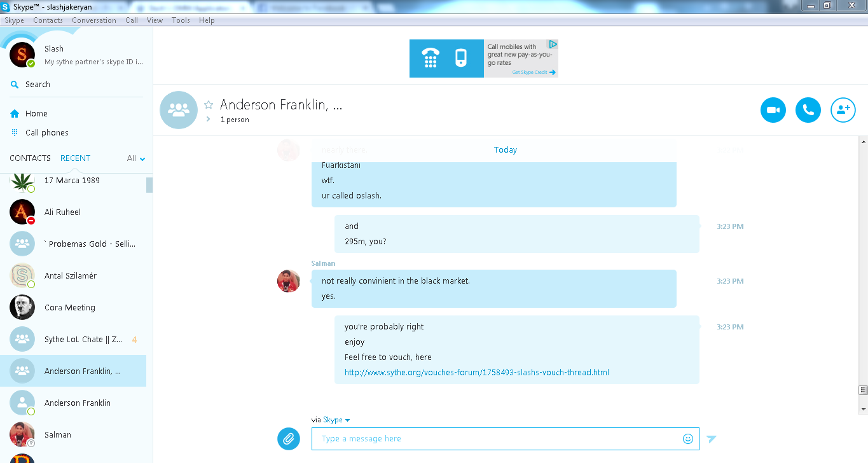Screen dimensions: 868x463
Task: Start a voice call with the group
Action: 808,110
